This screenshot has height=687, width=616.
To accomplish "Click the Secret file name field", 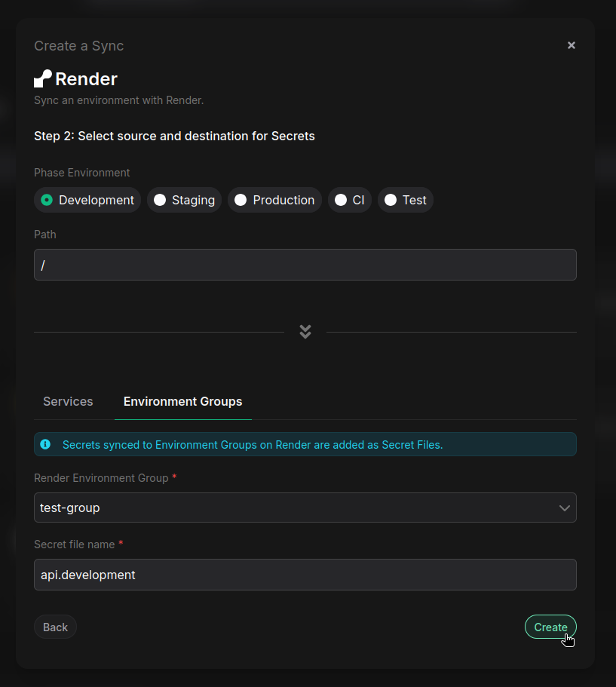I will pyautogui.click(x=305, y=575).
